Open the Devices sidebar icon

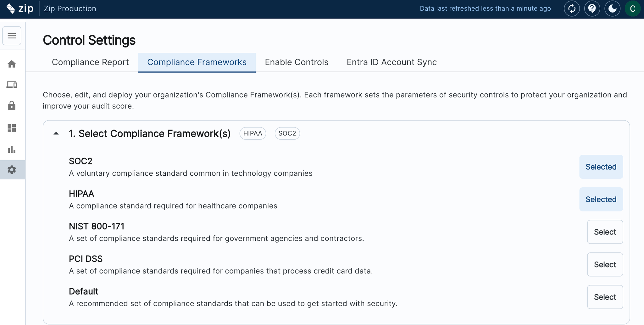point(12,85)
